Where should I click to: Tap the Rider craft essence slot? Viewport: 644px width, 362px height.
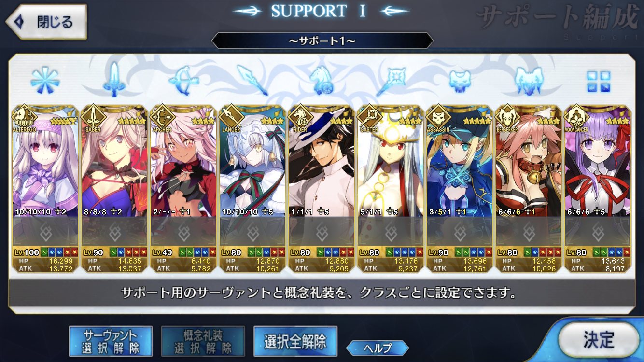click(x=321, y=232)
